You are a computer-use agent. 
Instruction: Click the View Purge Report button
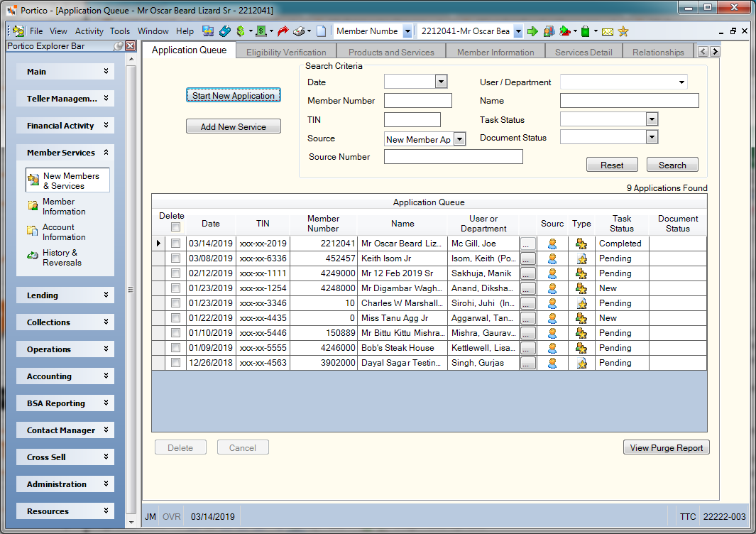coord(667,447)
